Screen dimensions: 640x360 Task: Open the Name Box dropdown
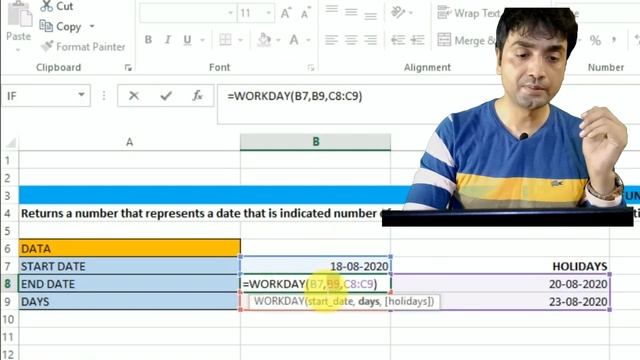81,96
